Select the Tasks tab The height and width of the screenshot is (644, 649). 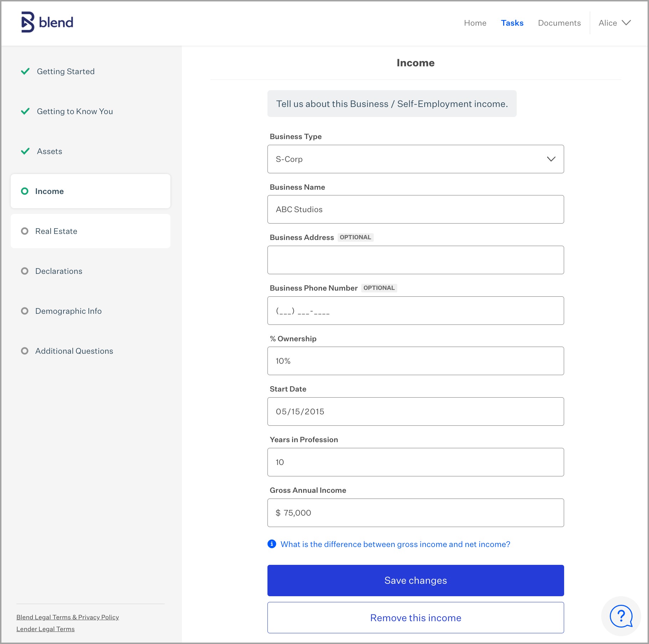(512, 23)
